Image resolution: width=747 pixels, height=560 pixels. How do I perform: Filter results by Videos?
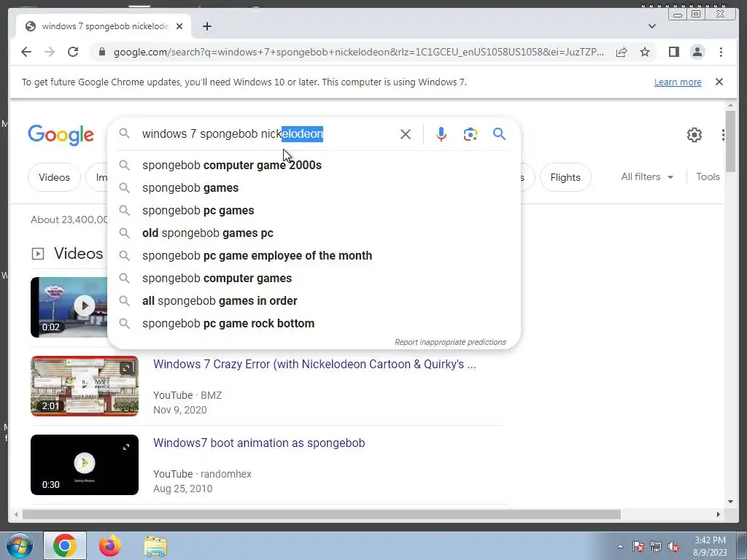pos(54,177)
